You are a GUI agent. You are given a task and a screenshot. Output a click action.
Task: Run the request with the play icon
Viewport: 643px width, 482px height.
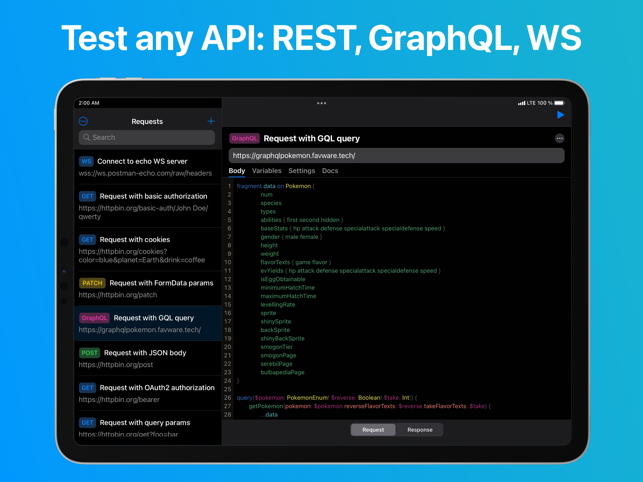(x=560, y=115)
